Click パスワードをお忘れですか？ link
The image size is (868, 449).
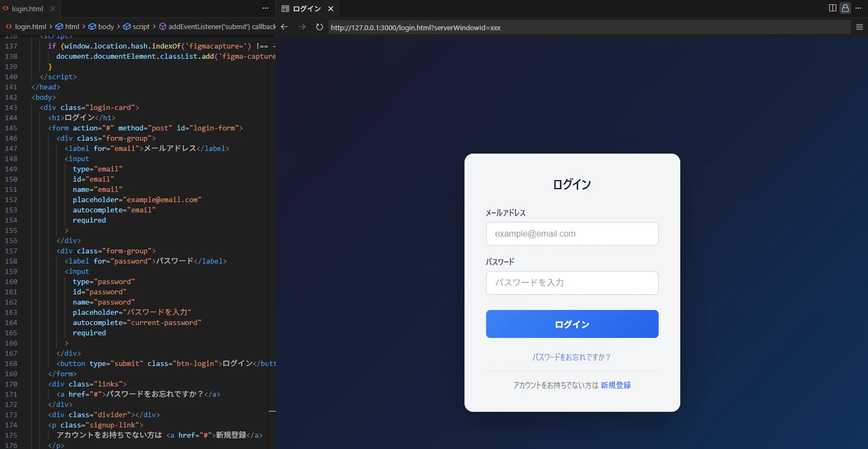pos(572,357)
